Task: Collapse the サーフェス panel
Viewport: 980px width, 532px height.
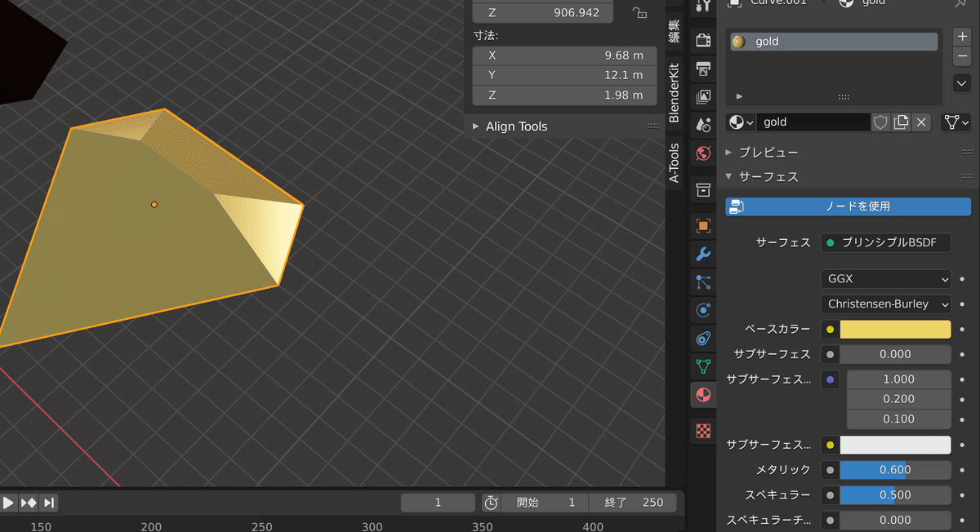Action: (x=768, y=176)
